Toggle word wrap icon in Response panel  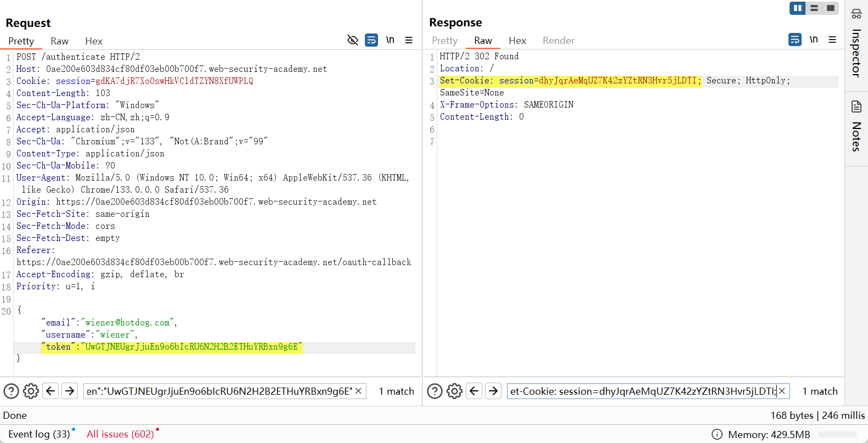tap(794, 40)
